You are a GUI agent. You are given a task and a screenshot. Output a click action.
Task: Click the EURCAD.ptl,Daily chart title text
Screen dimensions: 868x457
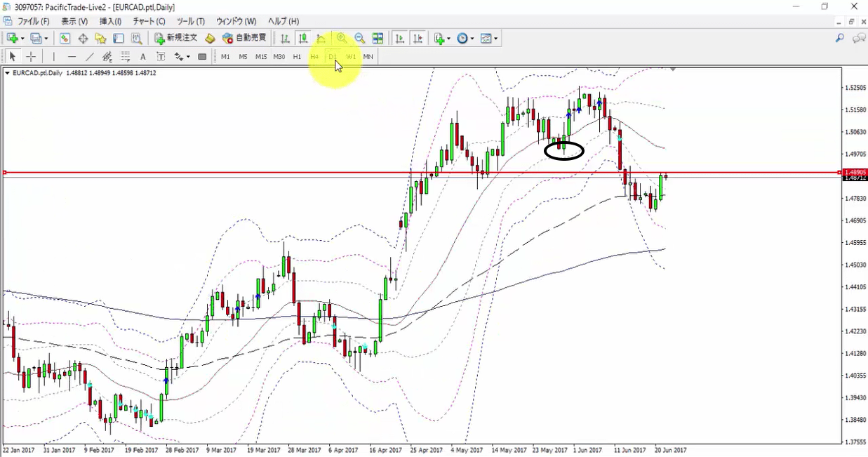pyautogui.click(x=37, y=72)
